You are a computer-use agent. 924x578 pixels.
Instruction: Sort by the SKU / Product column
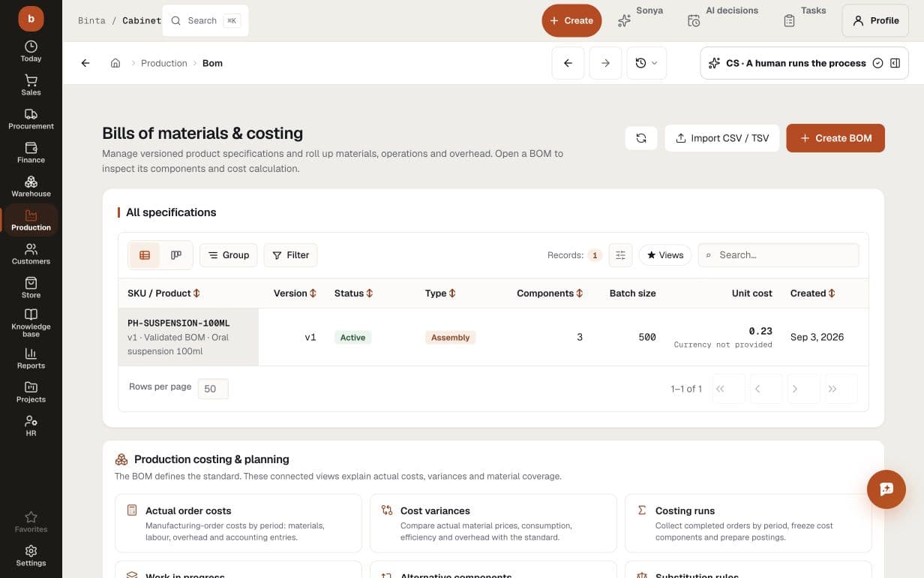(163, 294)
